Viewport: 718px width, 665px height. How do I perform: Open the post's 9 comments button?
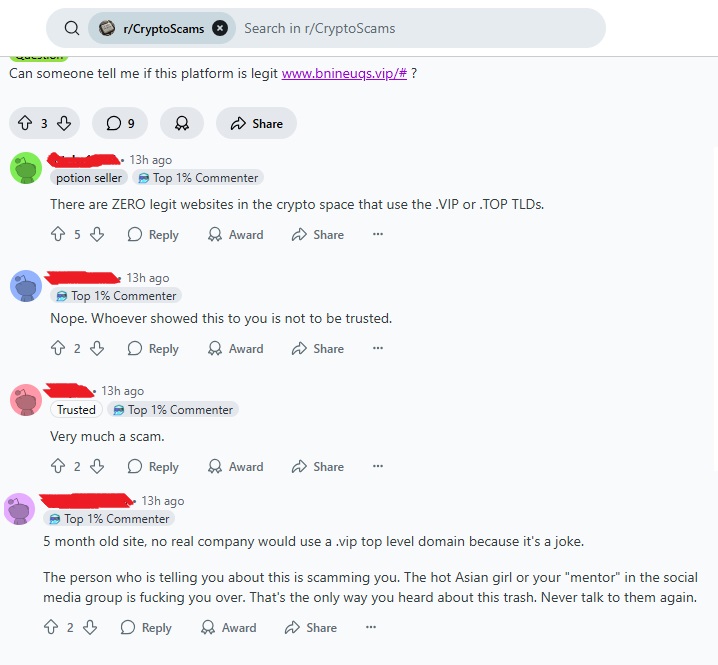pos(120,123)
